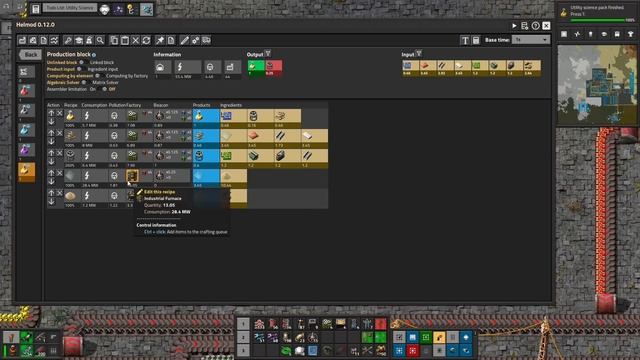
Task: Click the pin icon in Helmod toolbar
Action: (x=160, y=40)
